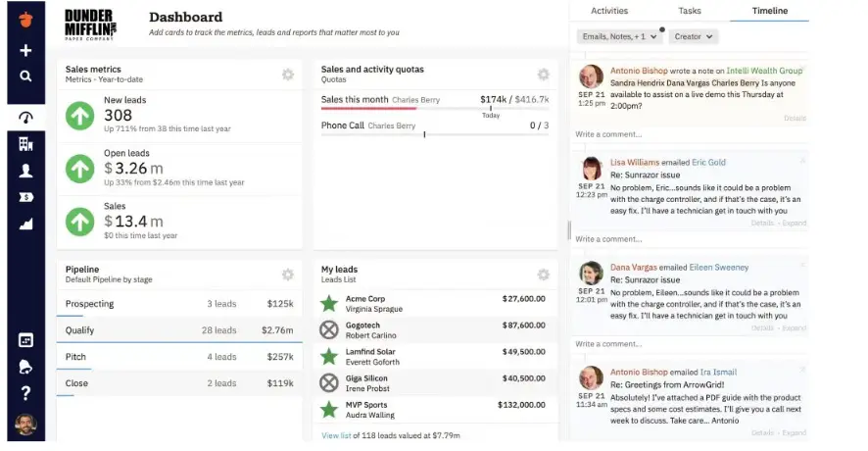Click Dunder Mifflin company logo
Viewport: 868px width, 451px height.
(x=91, y=25)
